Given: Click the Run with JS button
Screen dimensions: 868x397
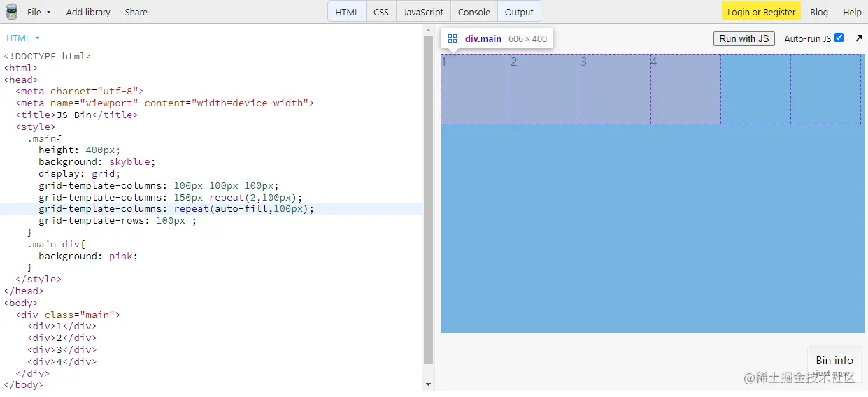Looking at the screenshot, I should click(x=744, y=38).
